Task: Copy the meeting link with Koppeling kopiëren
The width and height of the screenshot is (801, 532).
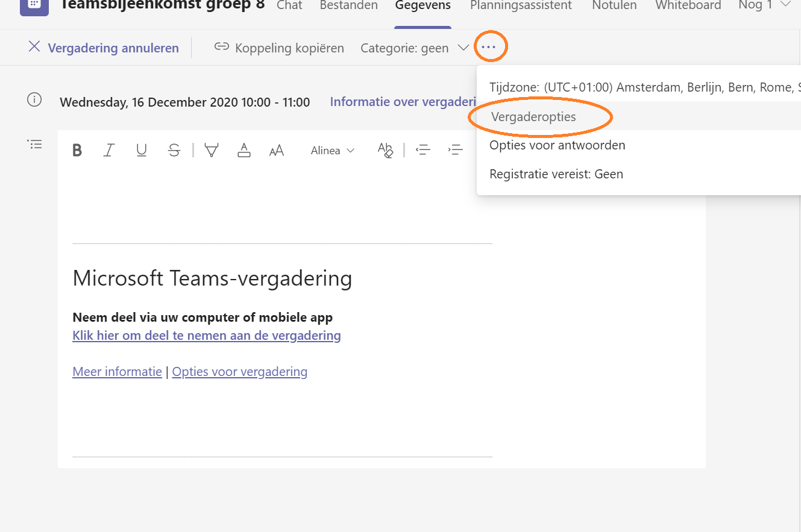Action: (280, 48)
